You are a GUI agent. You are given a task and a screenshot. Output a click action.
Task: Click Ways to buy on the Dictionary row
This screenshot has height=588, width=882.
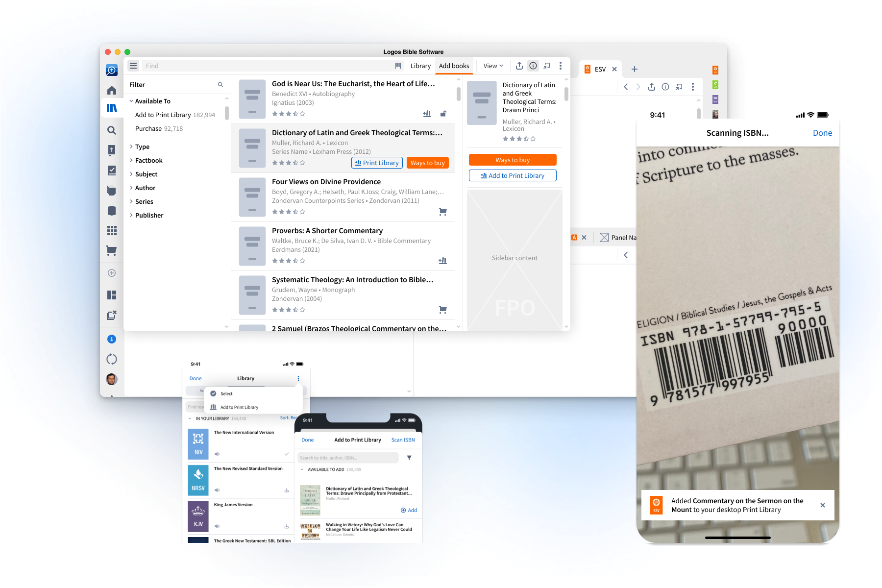pyautogui.click(x=428, y=163)
